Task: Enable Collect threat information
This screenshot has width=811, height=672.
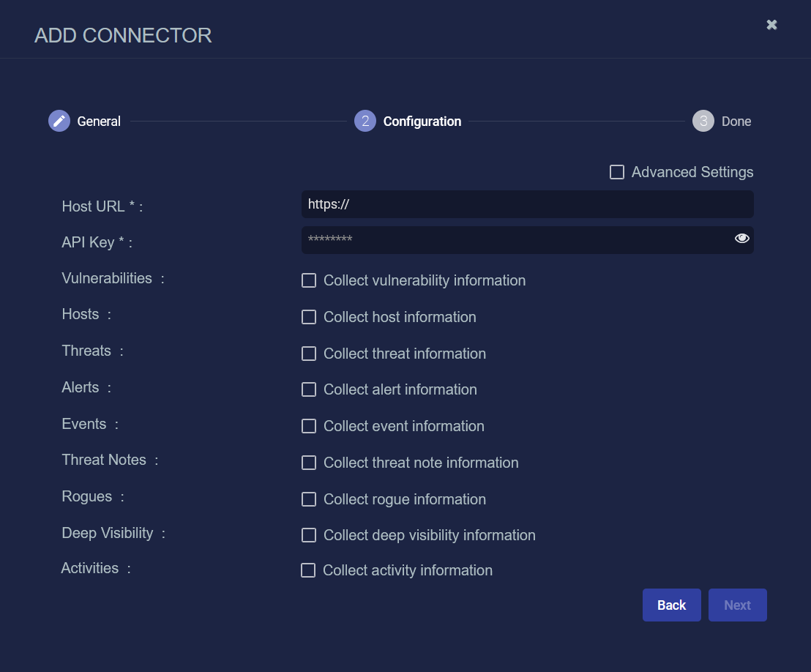Action: click(309, 354)
